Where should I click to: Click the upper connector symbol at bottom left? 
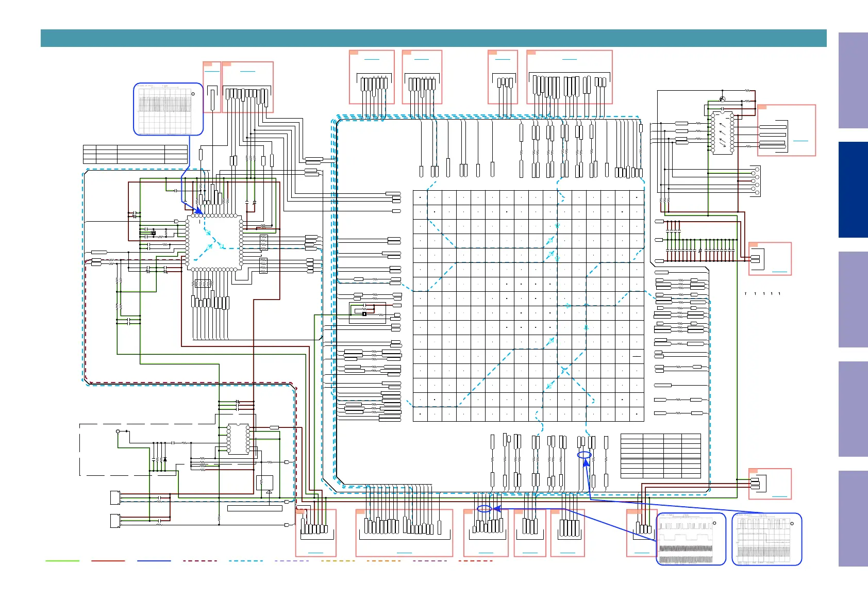(x=115, y=497)
